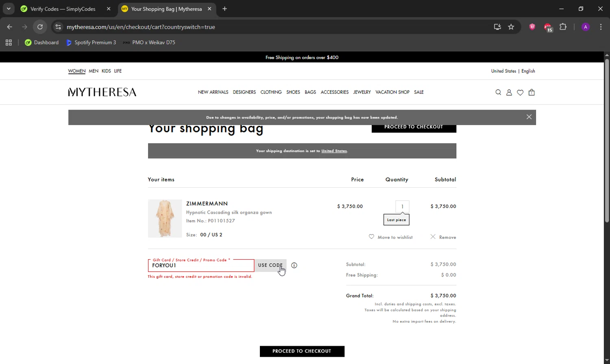Open the DESIGNERS menu
This screenshot has width=610, height=364.
244,92
